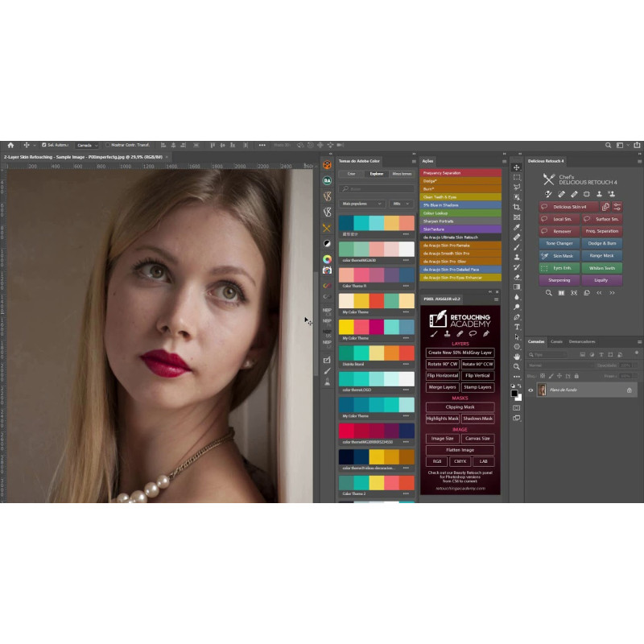Open the Mais populares dropdown
Viewport: 644px width, 644px height.
[x=361, y=204]
